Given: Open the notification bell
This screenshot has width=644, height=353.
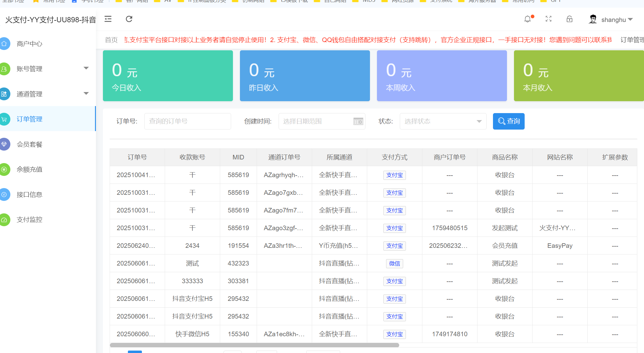Looking at the screenshot, I should point(528,19).
